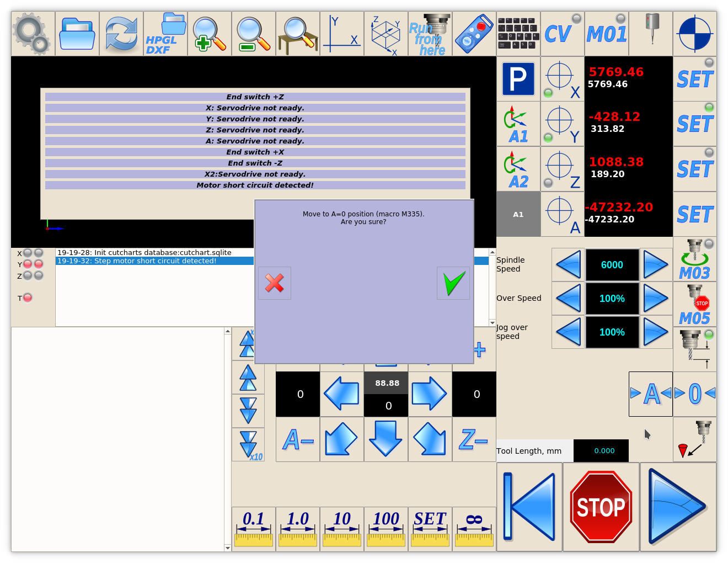The image size is (728, 563).
Task: Increase spindle speed right arrow
Action: pyautogui.click(x=656, y=265)
